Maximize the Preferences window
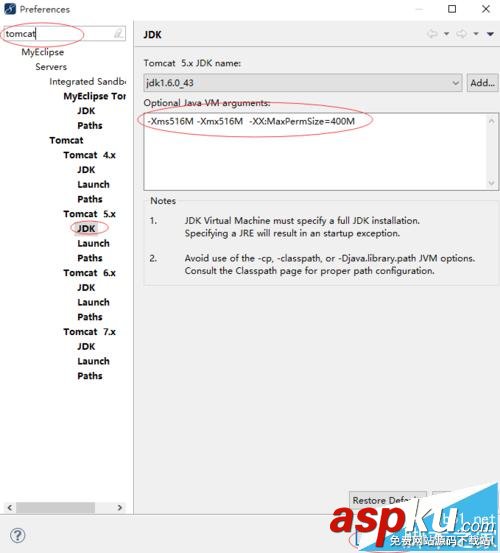Image resolution: width=500 pixels, height=553 pixels. point(452,9)
